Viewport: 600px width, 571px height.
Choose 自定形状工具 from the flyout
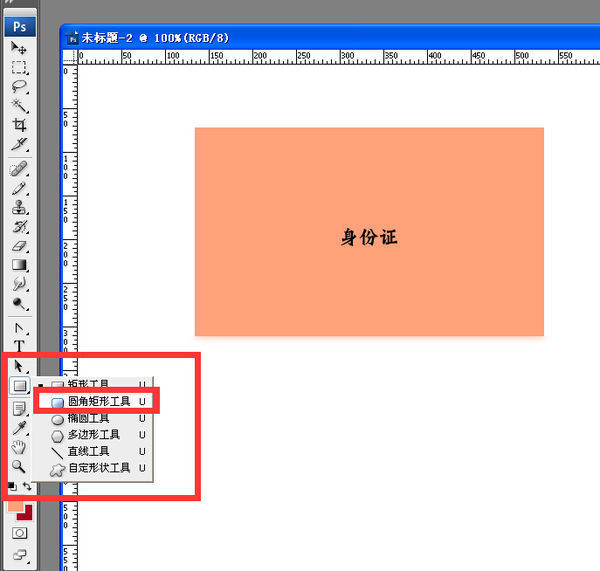[93, 468]
